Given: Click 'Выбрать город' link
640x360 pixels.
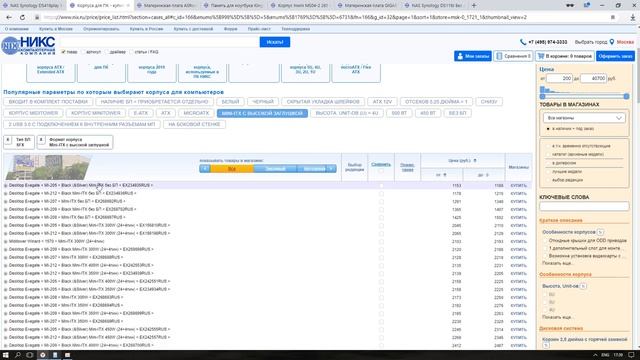Looking at the screenshot, I should (591, 42).
